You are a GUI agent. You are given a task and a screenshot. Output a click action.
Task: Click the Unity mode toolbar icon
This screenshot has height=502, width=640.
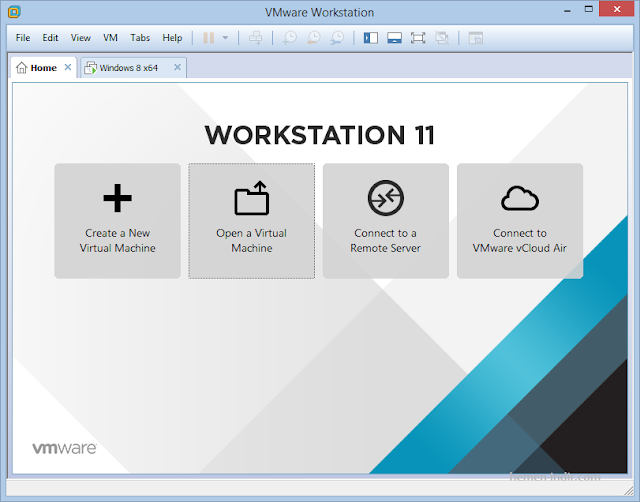click(x=442, y=38)
